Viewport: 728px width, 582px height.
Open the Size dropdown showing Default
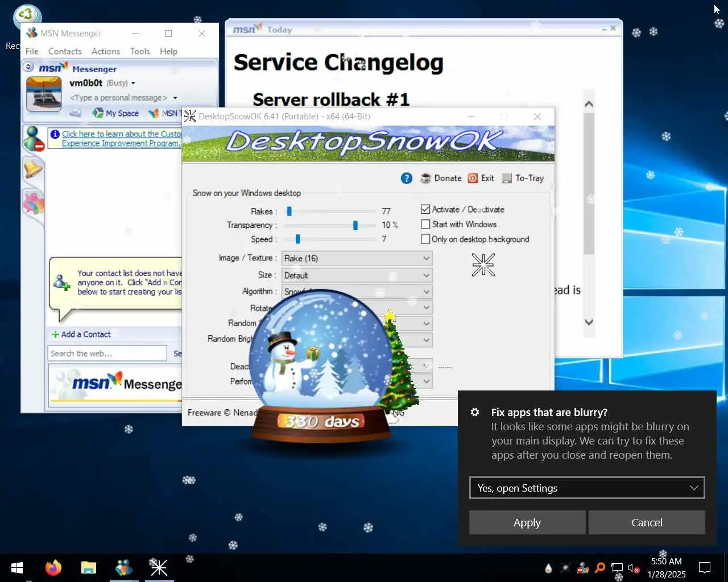(357, 275)
